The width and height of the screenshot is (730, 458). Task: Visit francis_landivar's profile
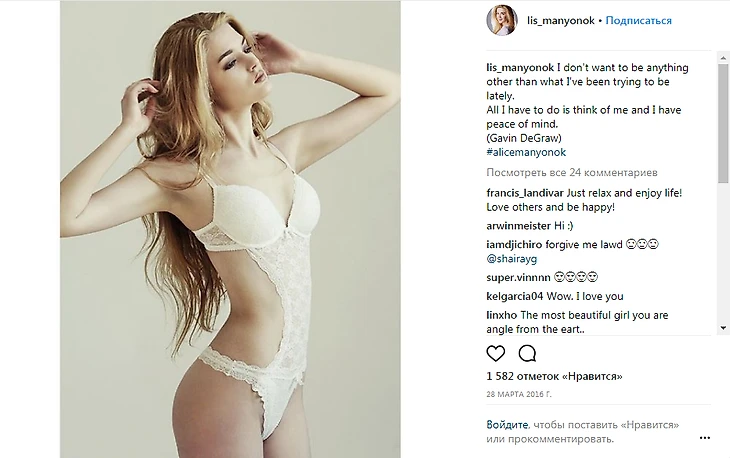click(x=525, y=193)
